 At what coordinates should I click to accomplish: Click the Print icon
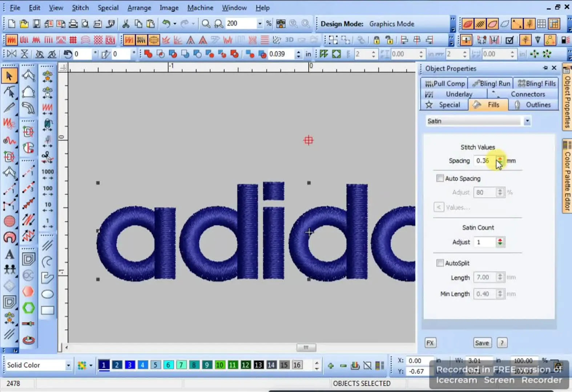click(73, 24)
